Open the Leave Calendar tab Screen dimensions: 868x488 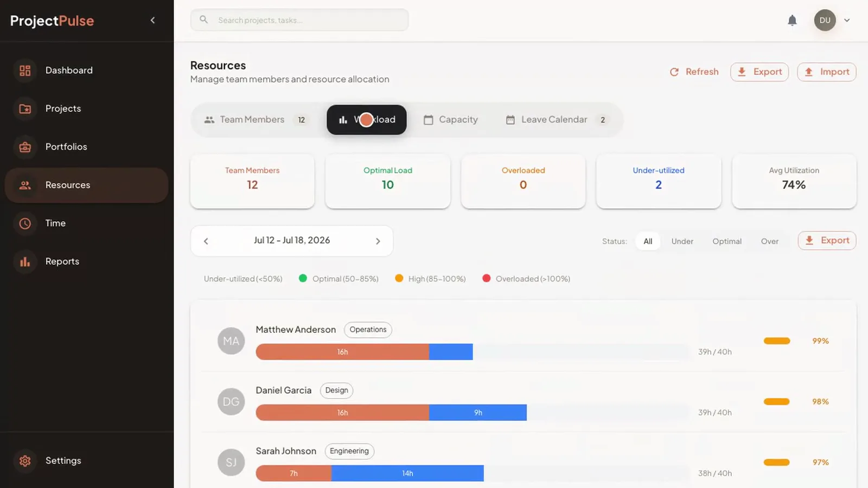(557, 120)
